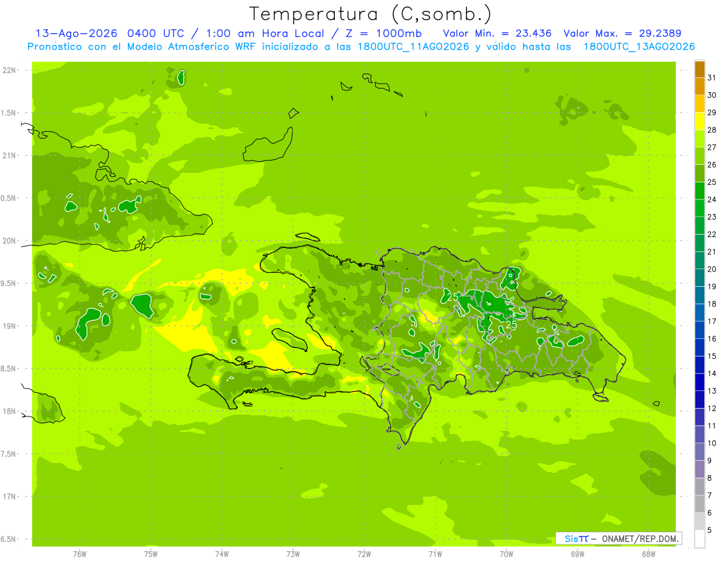This screenshot has height=562, width=728.
Task: Click the 19N latitude axis label
Action: tap(9, 326)
